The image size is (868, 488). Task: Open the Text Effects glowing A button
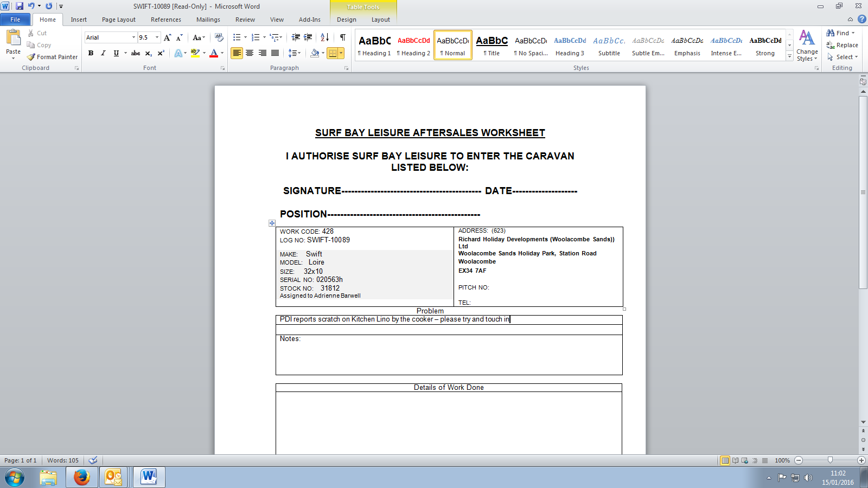point(178,53)
